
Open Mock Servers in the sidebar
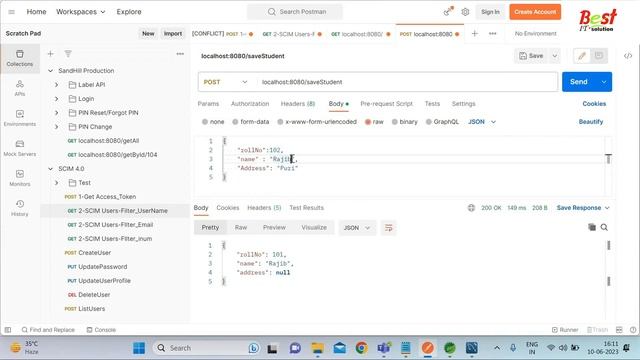20,148
